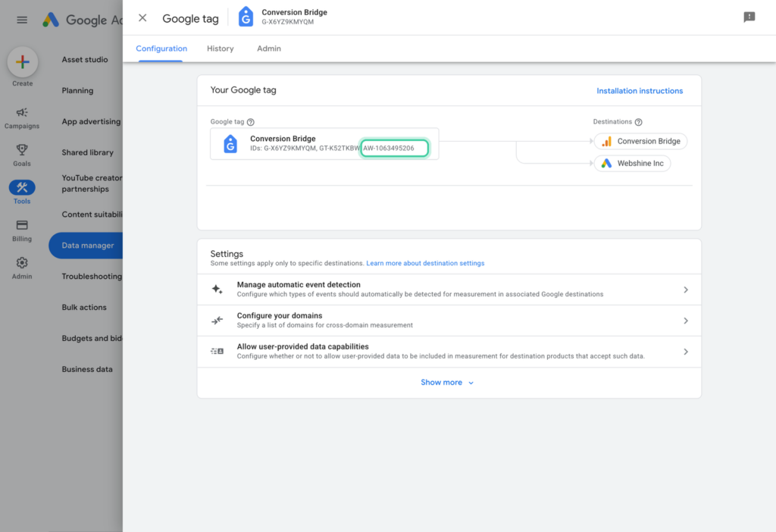776x532 pixels.
Task: Open App advertising menu item
Action: pos(91,121)
